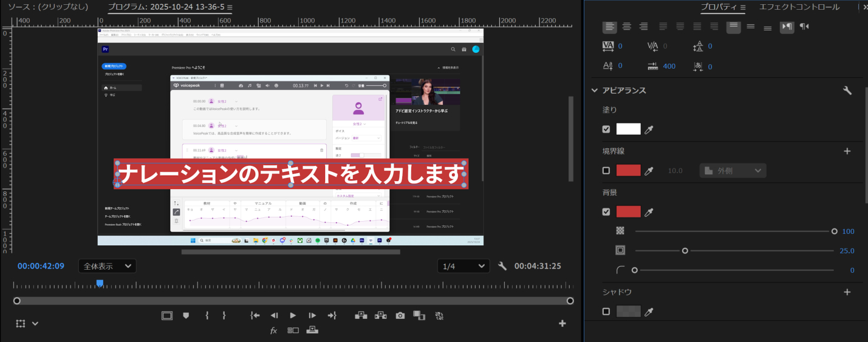
Task: Step forward one frame
Action: click(x=312, y=315)
